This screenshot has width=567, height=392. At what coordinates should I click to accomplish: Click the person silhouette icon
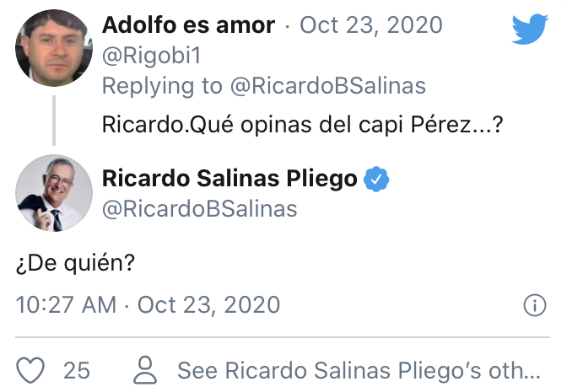click(x=145, y=369)
